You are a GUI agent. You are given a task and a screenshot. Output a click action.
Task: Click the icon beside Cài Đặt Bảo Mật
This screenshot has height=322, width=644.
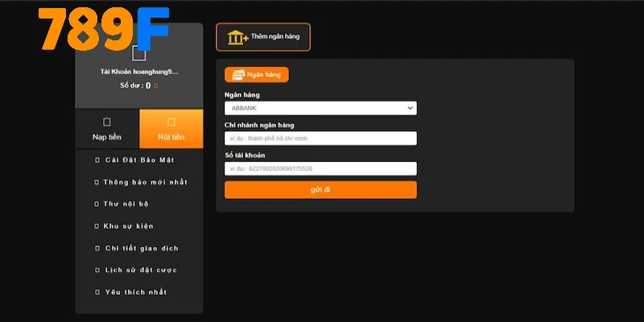pyautogui.click(x=97, y=160)
